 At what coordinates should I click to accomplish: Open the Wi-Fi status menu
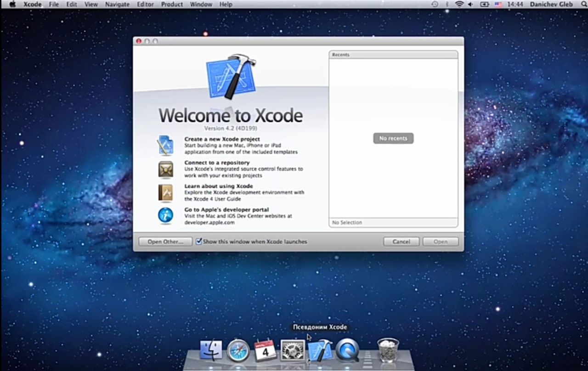pos(459,4)
